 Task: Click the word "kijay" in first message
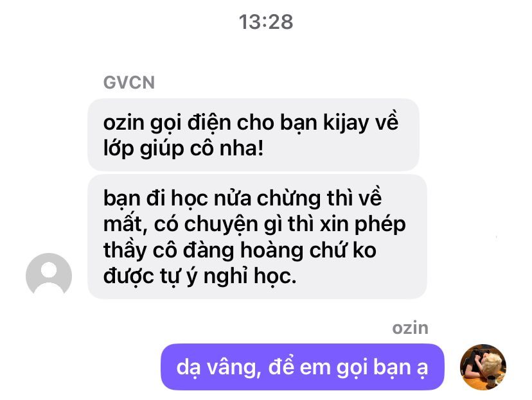(346, 123)
